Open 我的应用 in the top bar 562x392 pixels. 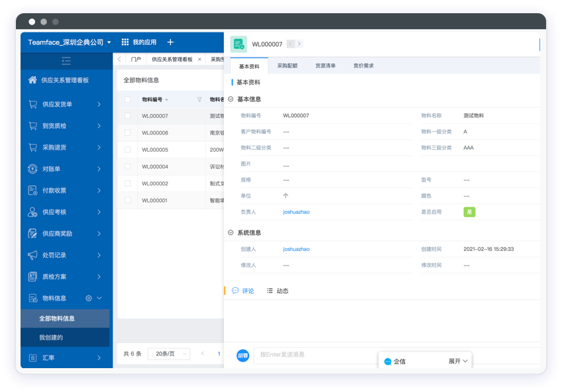coord(144,42)
